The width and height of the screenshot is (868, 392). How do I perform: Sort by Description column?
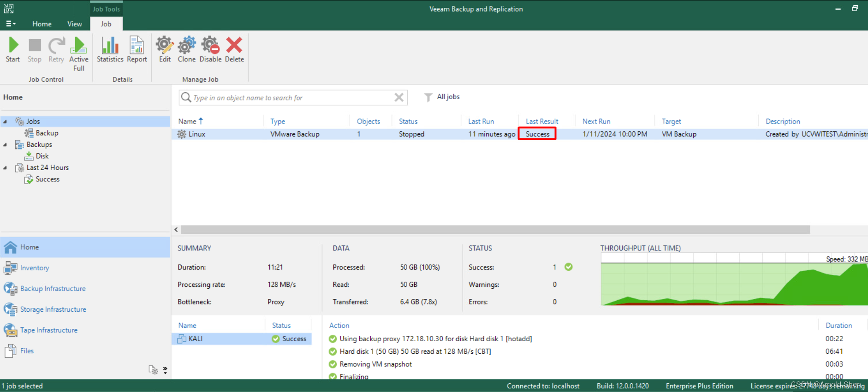783,121
